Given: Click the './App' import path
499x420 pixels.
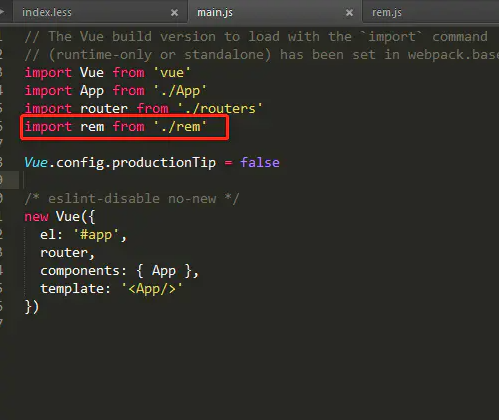Looking at the screenshot, I should (x=180, y=91).
